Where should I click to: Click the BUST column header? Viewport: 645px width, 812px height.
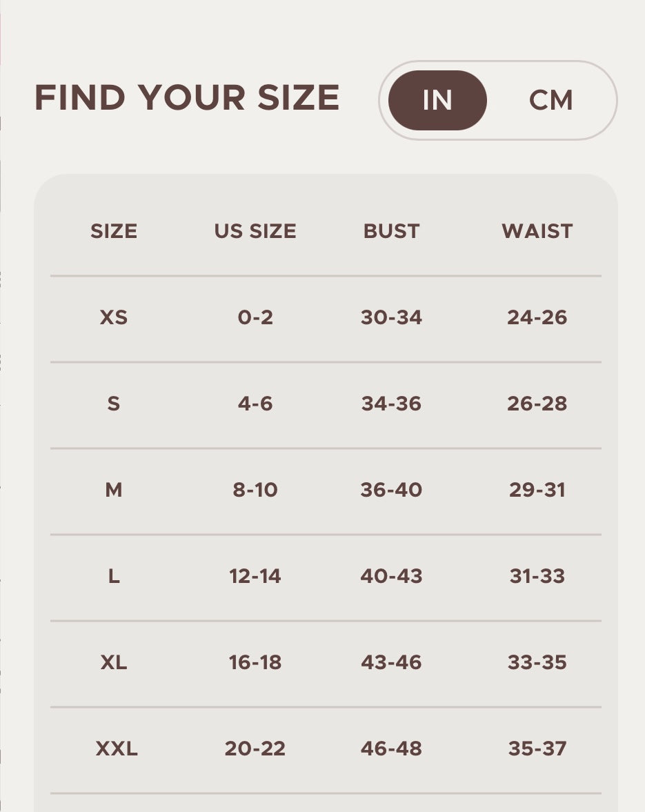391,231
